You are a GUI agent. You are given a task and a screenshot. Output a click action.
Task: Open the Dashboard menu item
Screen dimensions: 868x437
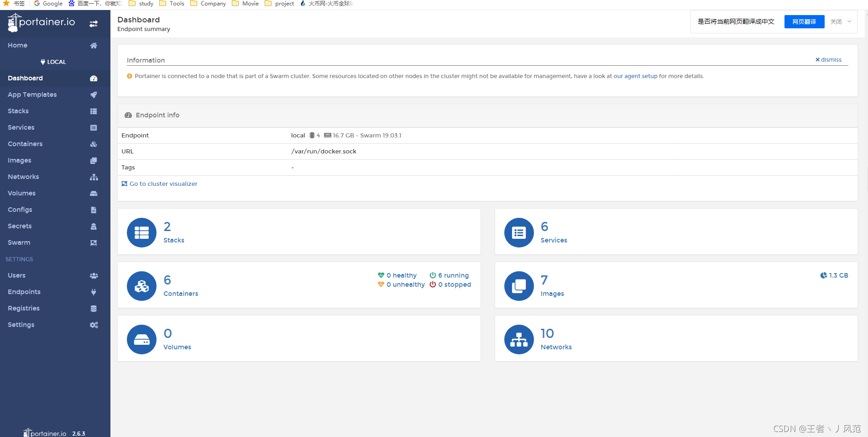coord(55,78)
